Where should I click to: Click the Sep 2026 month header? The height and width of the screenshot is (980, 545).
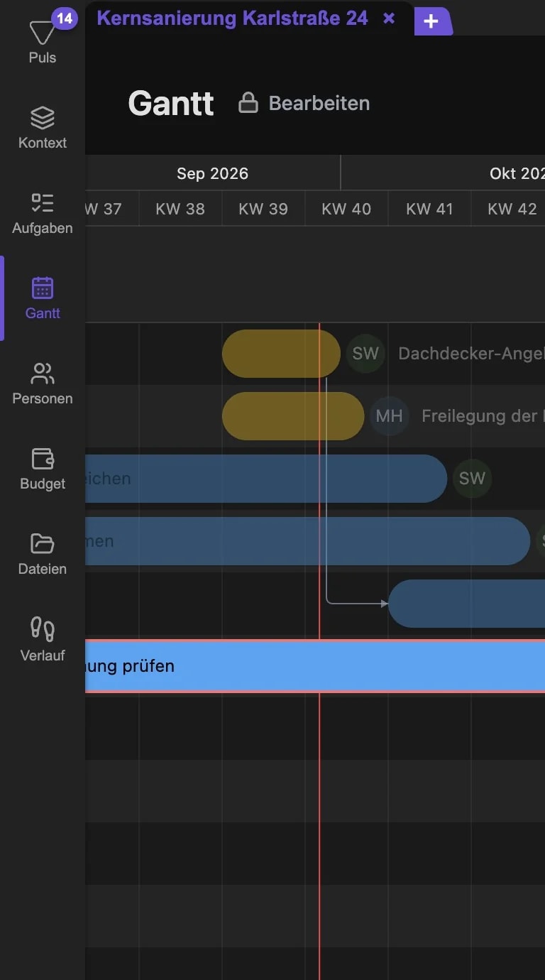click(213, 173)
